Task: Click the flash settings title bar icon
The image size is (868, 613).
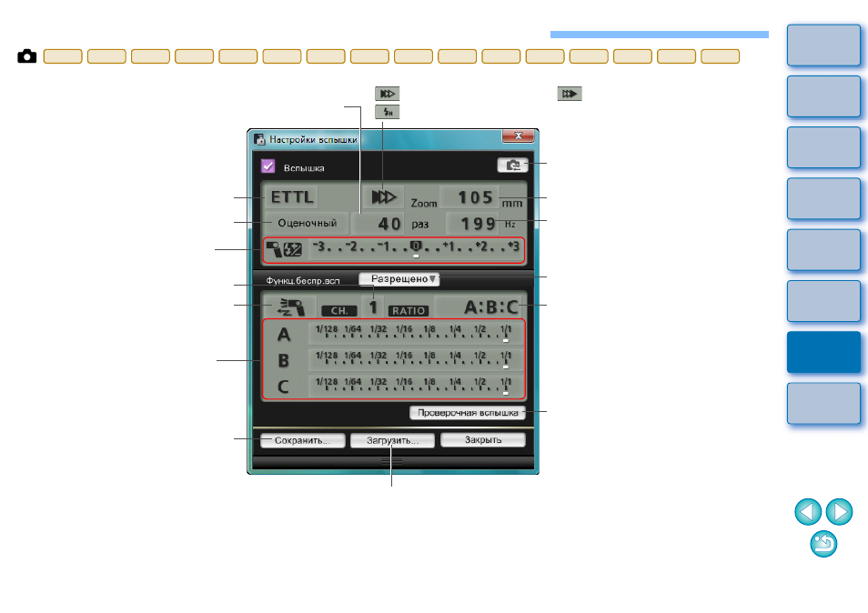Action: pyautogui.click(x=259, y=139)
